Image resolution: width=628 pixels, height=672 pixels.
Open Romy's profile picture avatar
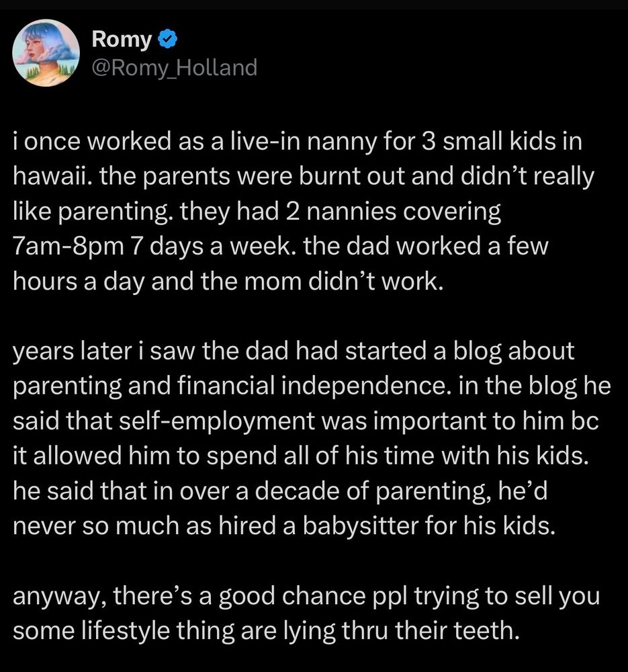pyautogui.click(x=46, y=53)
